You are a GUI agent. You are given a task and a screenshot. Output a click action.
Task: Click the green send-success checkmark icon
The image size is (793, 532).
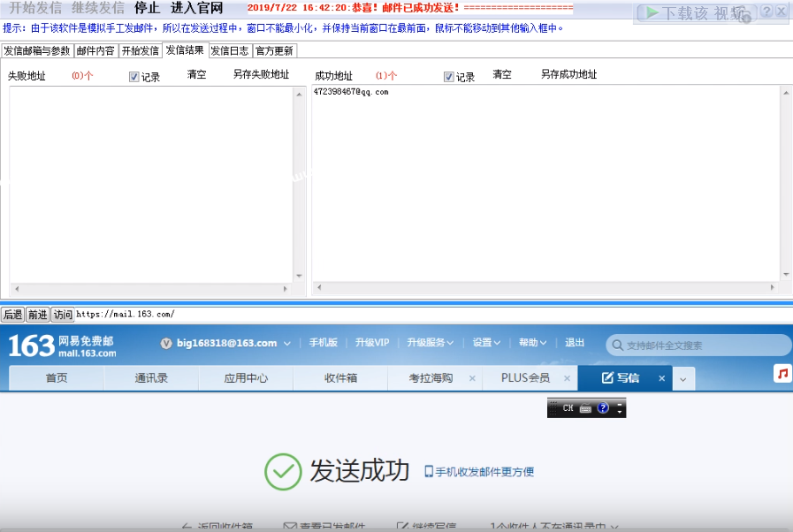(x=283, y=471)
